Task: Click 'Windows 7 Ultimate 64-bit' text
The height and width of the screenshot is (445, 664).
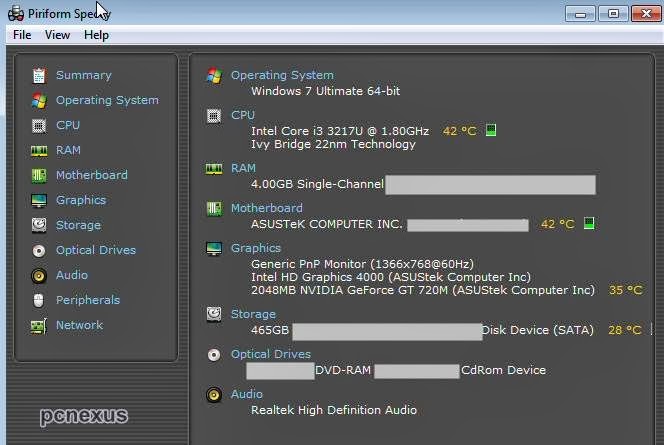Action: pos(325,91)
